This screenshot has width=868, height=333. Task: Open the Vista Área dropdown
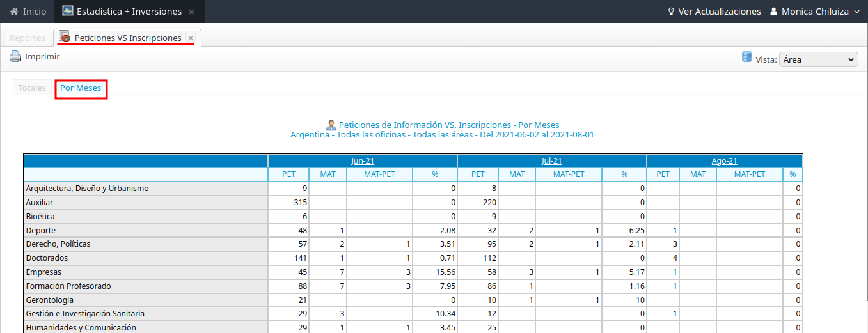pyautogui.click(x=818, y=59)
